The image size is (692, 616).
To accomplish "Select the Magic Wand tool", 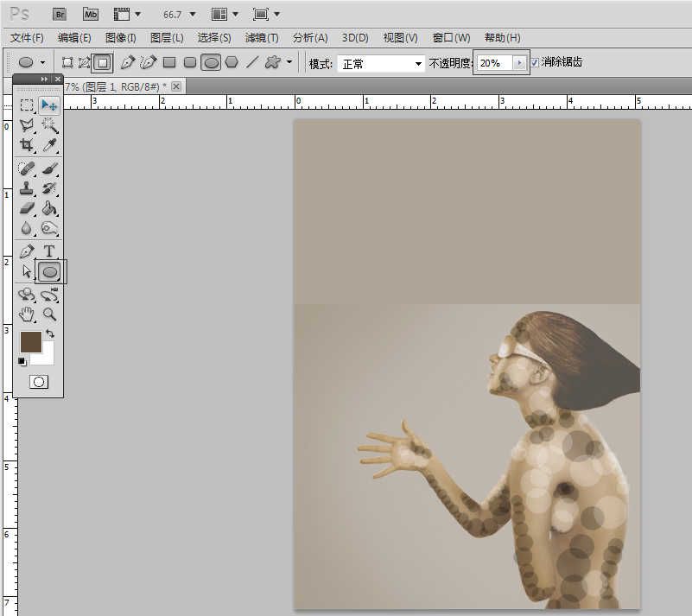I will pyautogui.click(x=49, y=125).
